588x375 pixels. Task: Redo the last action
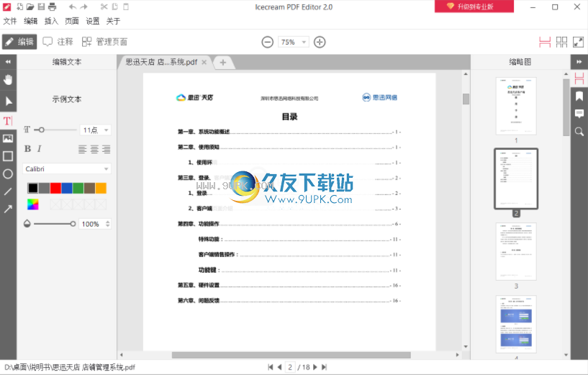(x=84, y=6)
